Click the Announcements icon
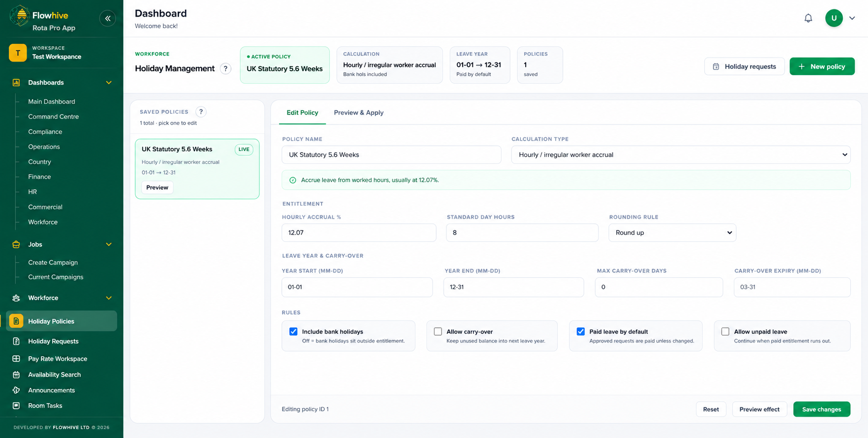The width and height of the screenshot is (868, 438). 16,390
